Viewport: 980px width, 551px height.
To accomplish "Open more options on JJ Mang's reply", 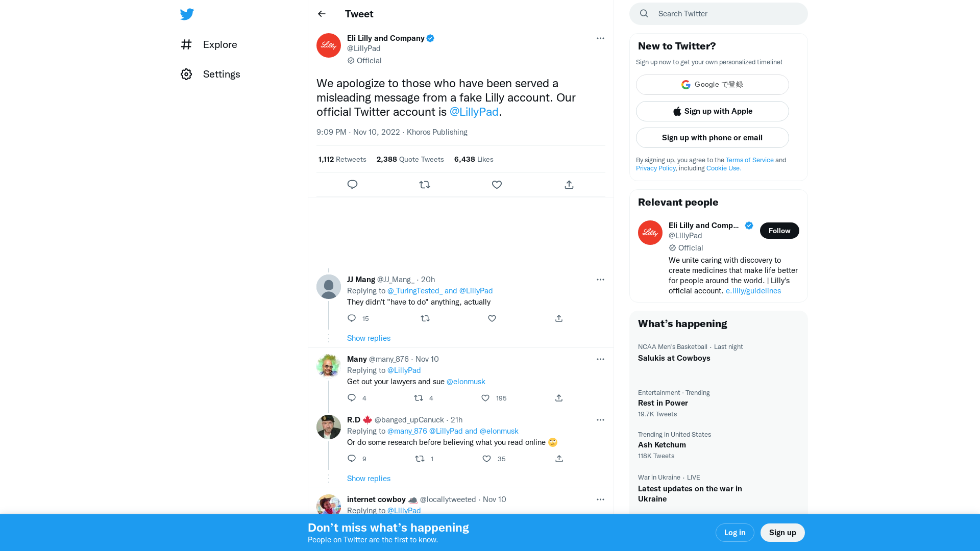I will click(x=600, y=280).
